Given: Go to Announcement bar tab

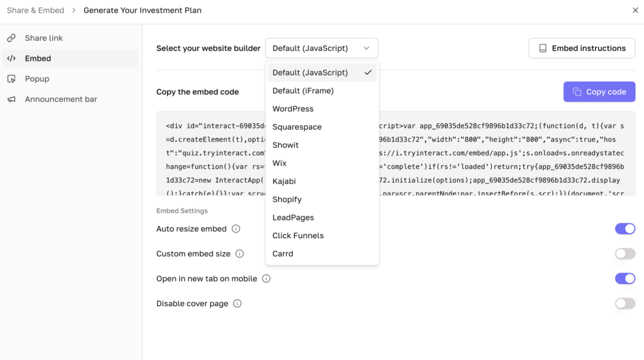Looking at the screenshot, I should coord(70,99).
